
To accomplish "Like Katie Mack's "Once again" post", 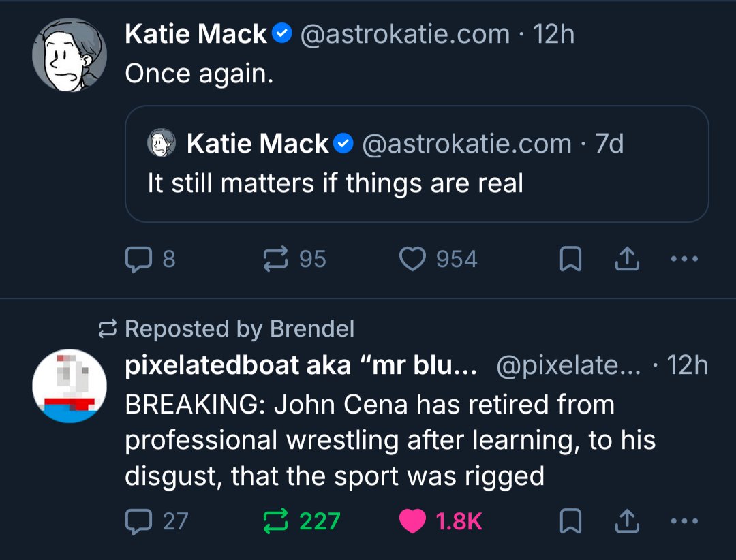I will click(x=412, y=259).
